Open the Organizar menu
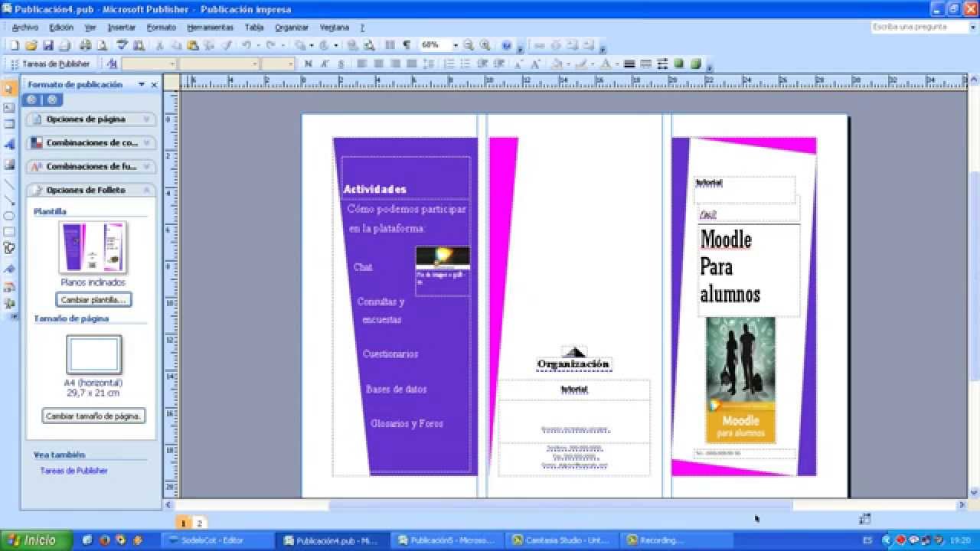980x551 pixels. (x=292, y=28)
